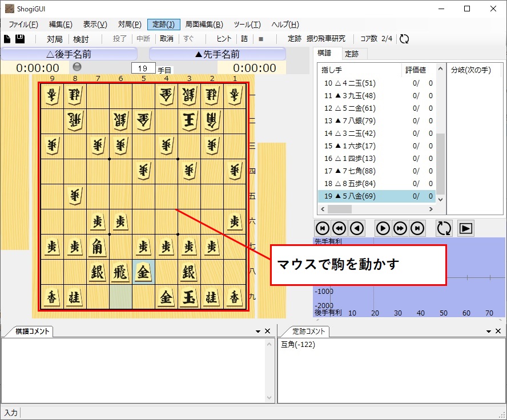Screen dimensions: 507x420
Task: Click move list horizontal scroll left arrow
Action: click(x=323, y=209)
